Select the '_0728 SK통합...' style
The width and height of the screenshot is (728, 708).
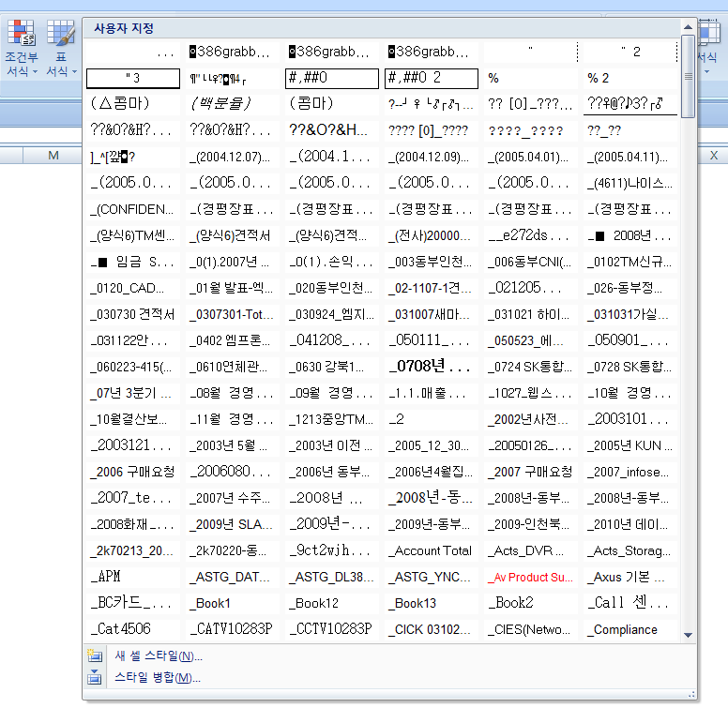pos(630,367)
